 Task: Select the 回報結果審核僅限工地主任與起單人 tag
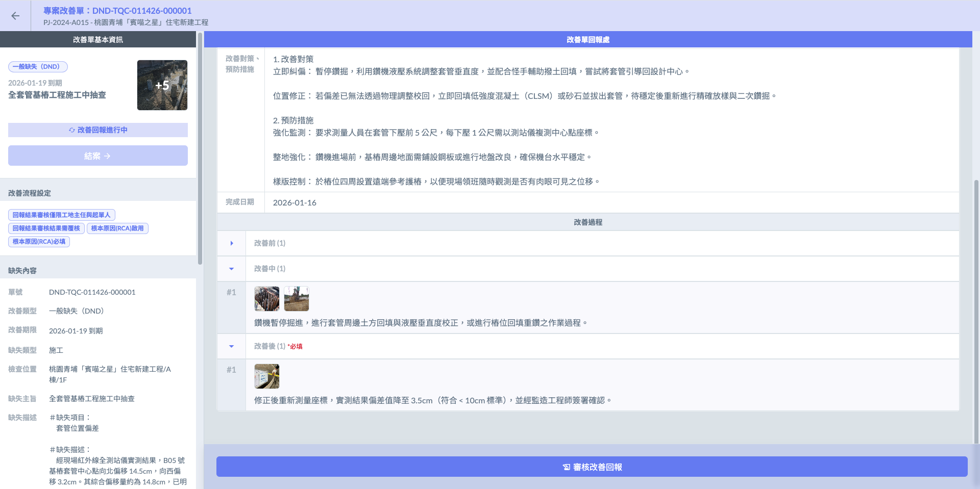click(61, 215)
